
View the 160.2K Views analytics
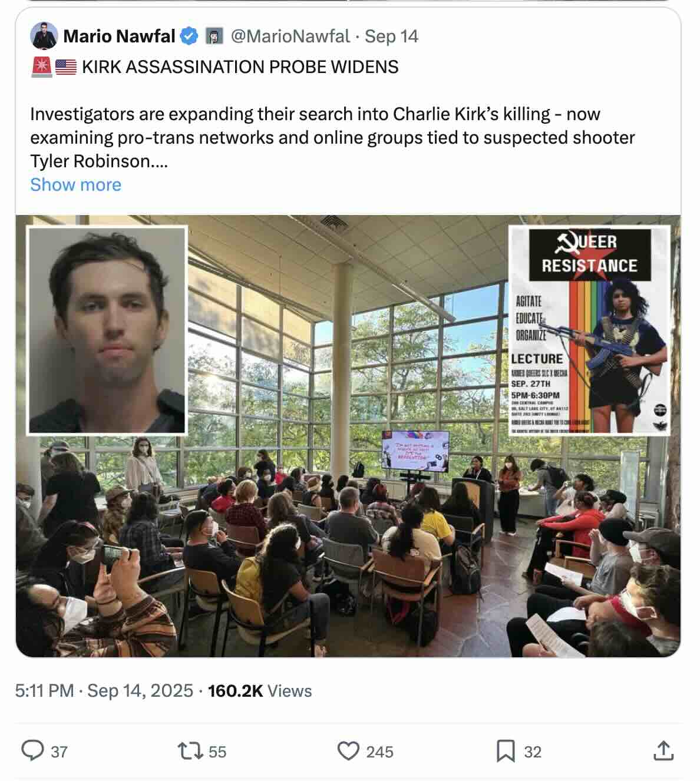coord(260,690)
